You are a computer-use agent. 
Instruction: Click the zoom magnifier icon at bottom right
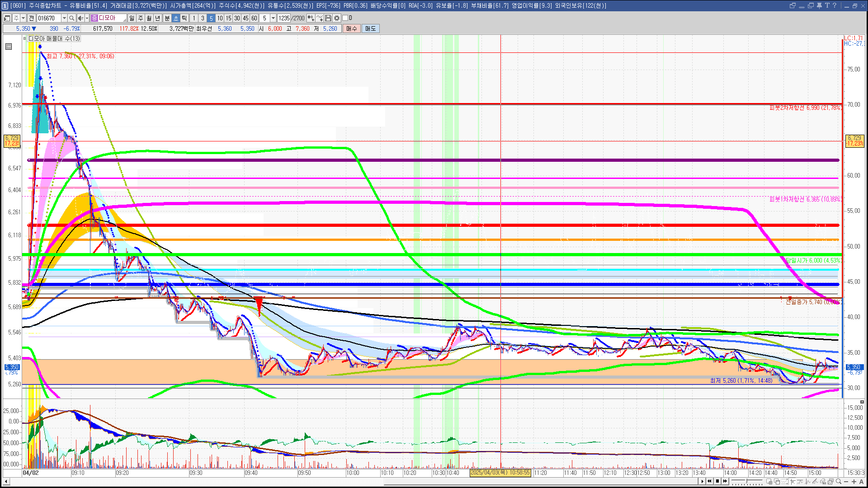[839, 482]
